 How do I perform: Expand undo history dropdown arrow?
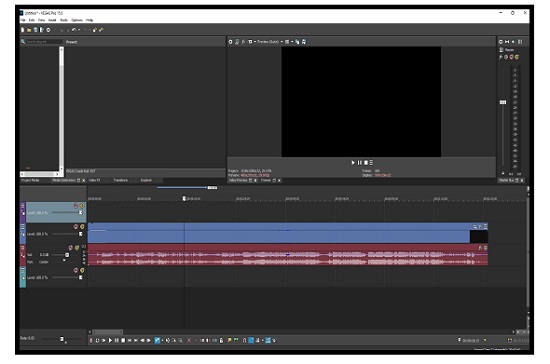[79, 30]
